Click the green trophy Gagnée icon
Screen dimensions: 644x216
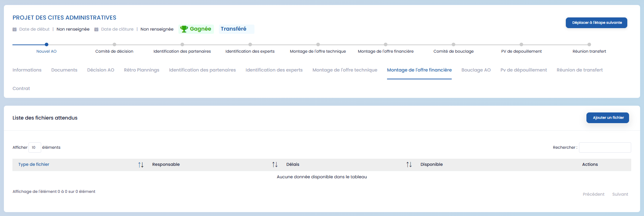pos(184,29)
